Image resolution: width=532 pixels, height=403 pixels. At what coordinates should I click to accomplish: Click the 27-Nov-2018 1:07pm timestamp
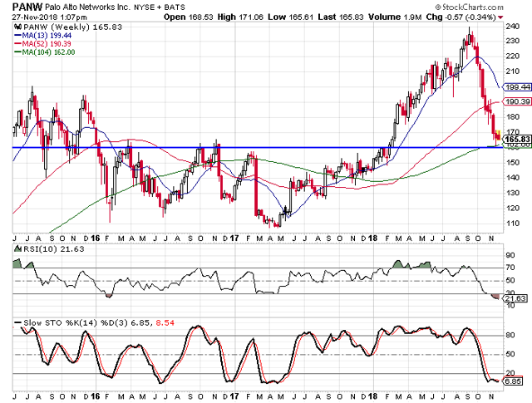click(x=50, y=17)
